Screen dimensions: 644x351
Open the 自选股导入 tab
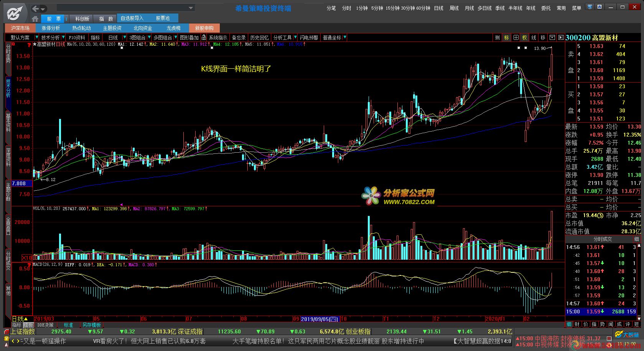coord(132,18)
